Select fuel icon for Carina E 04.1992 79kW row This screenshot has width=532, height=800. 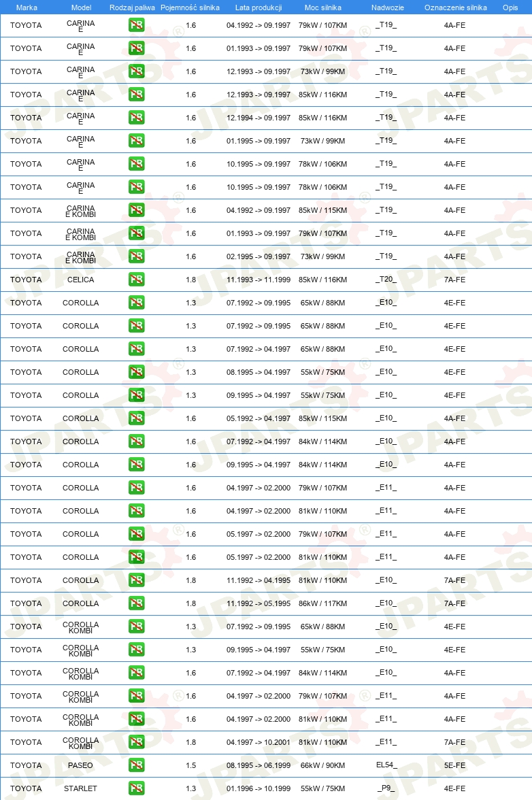[136, 25]
